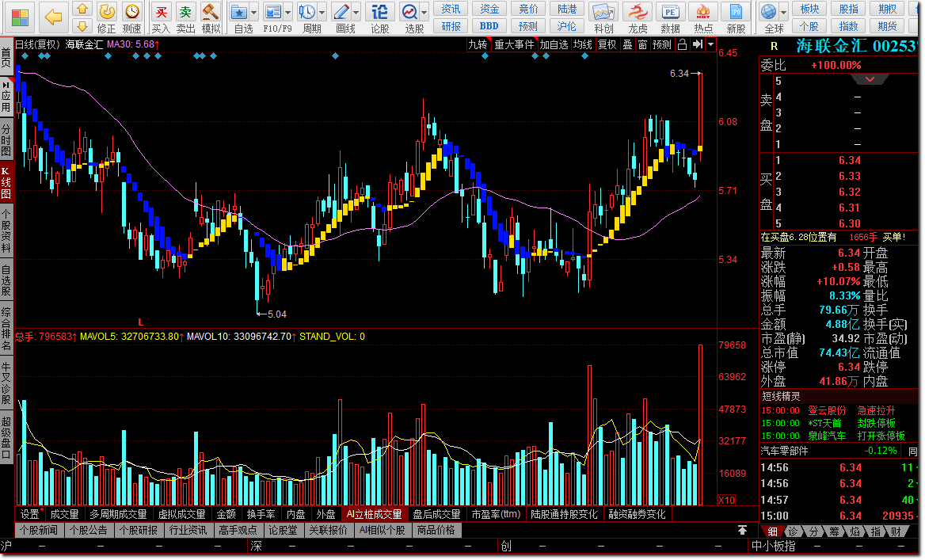
Task: Jump to top arrow in news tab bar
Action: pyautogui.click(x=742, y=530)
